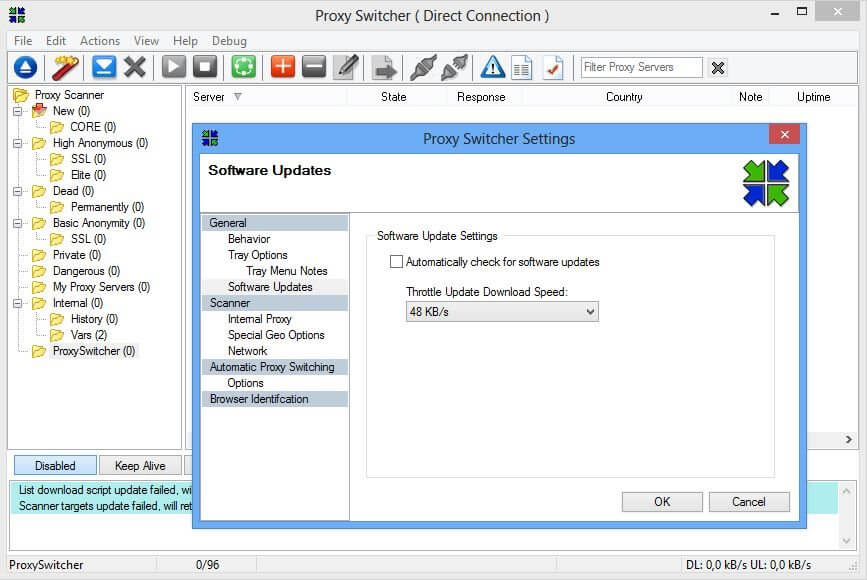Click the blue download arrow toolbar icon
The height and width of the screenshot is (580, 867).
[104, 67]
